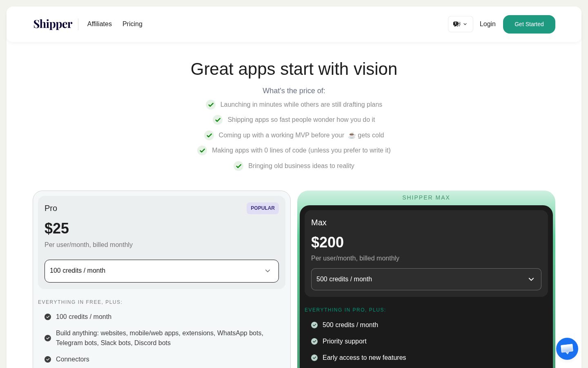This screenshot has width=588, height=368.
Task: Click the Login link
Action: (x=488, y=24)
